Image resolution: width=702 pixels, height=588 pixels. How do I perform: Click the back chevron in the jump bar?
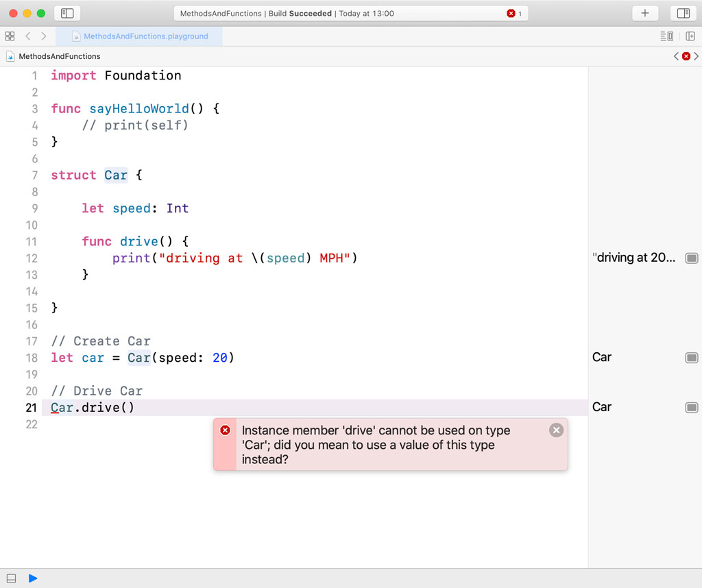676,56
